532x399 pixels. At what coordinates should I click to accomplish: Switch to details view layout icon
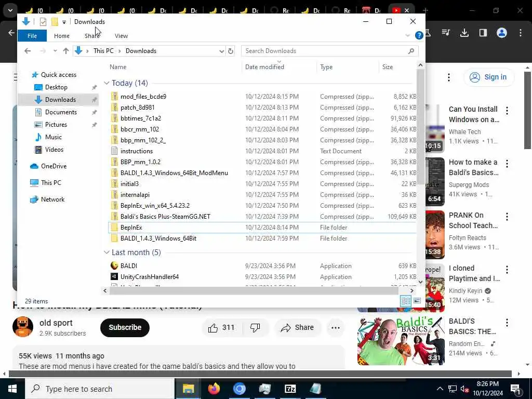406,301
